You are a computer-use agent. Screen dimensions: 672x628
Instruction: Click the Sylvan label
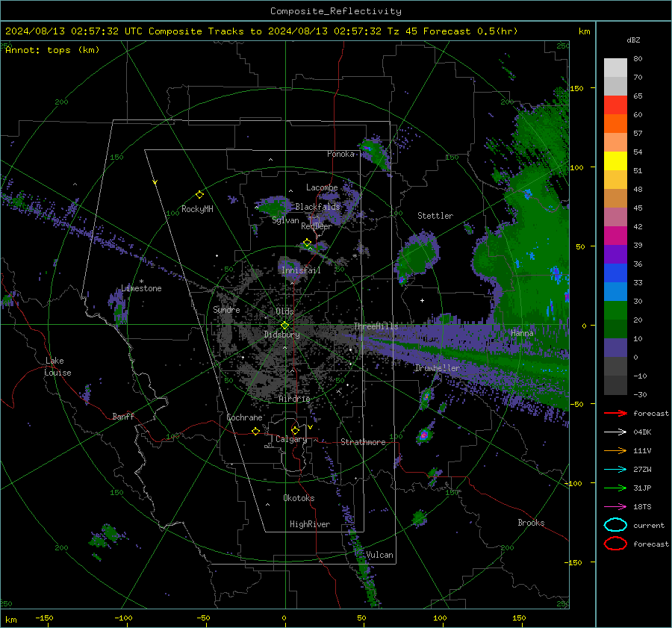pyautogui.click(x=285, y=220)
